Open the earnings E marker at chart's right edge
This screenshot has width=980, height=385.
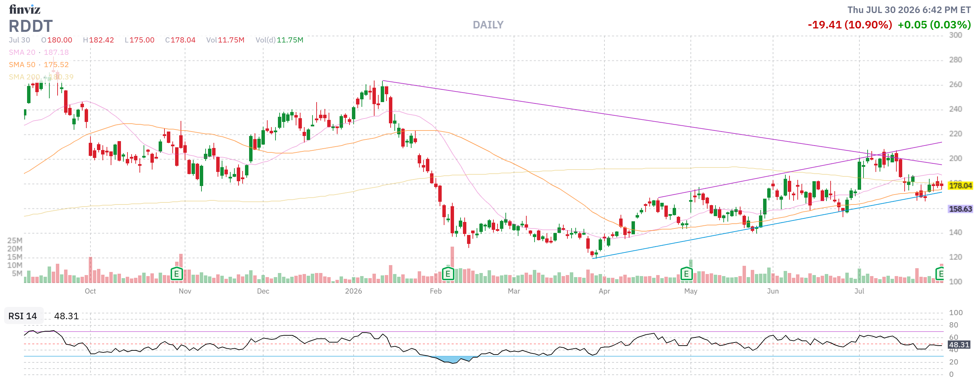940,274
